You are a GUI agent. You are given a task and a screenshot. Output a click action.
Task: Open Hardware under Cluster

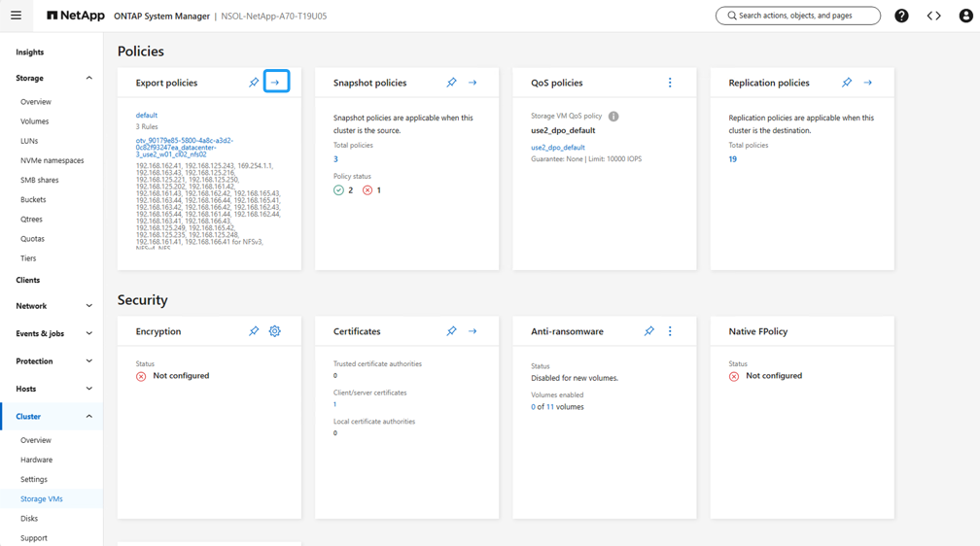[36, 460]
